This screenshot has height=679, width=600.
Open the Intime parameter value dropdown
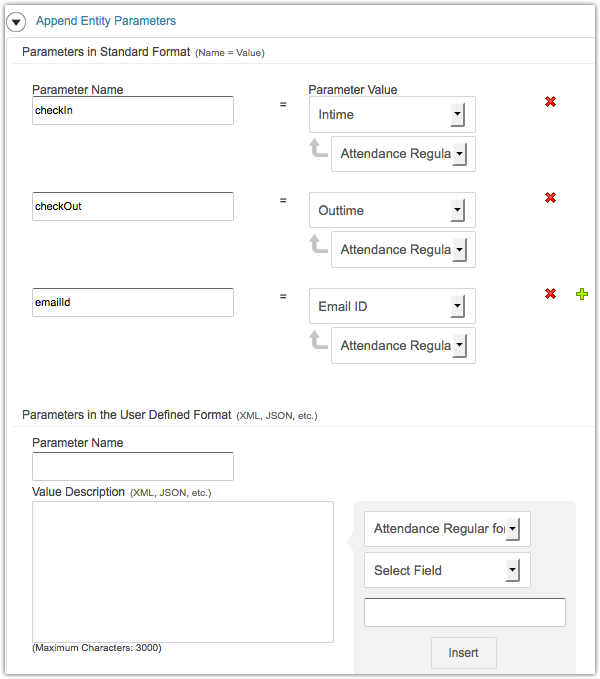click(x=392, y=114)
